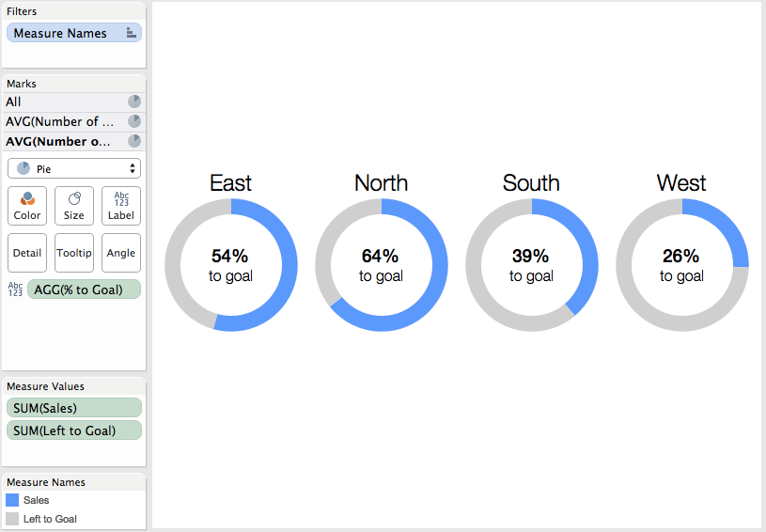Click the Angle button
This screenshot has width=766, height=532.
(x=121, y=253)
